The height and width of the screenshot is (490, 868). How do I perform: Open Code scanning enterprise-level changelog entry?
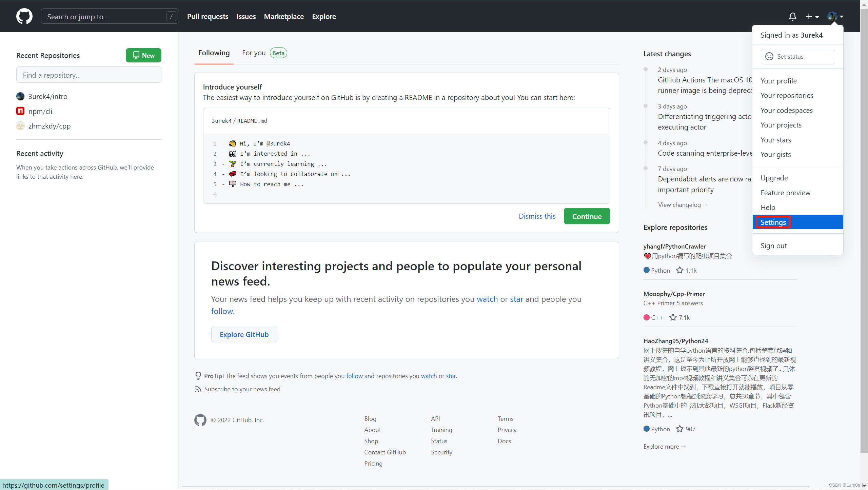705,153
